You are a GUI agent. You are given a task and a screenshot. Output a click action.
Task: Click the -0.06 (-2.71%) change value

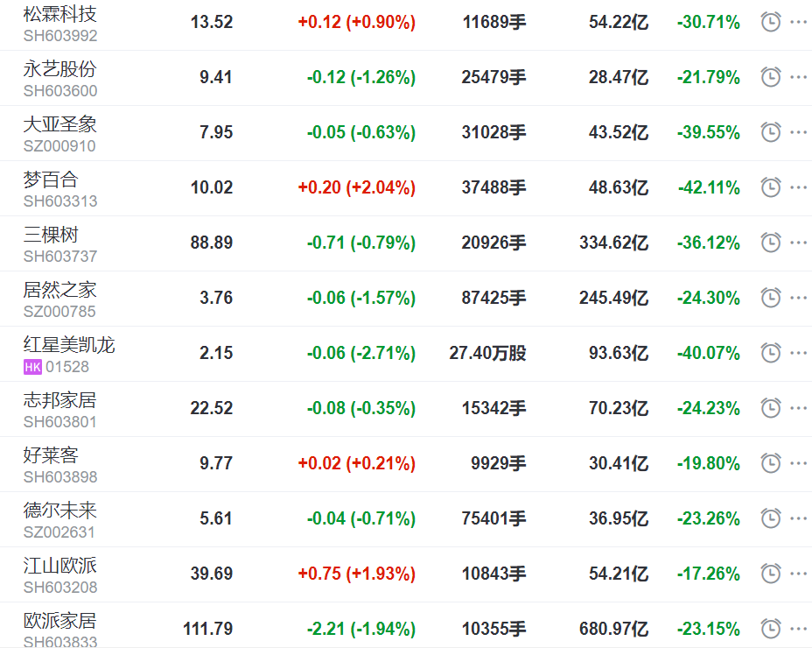pos(361,353)
